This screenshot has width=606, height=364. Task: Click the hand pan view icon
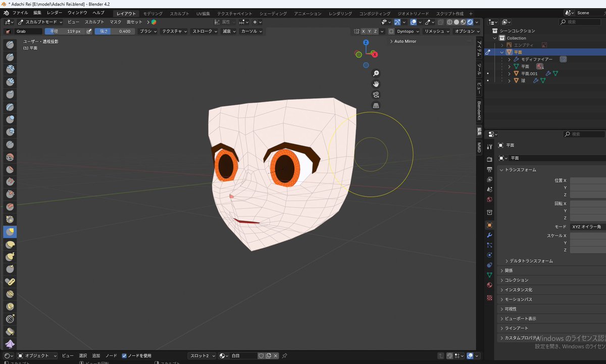[x=376, y=84]
